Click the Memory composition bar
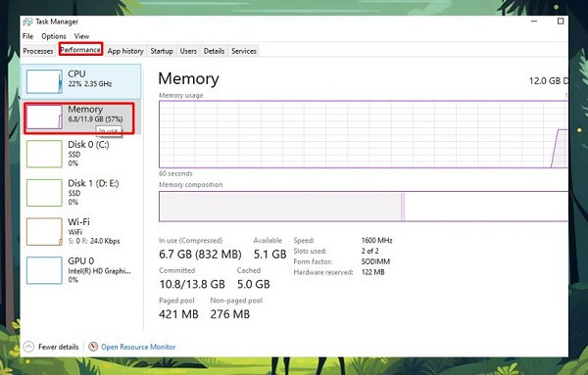 pos(363,207)
